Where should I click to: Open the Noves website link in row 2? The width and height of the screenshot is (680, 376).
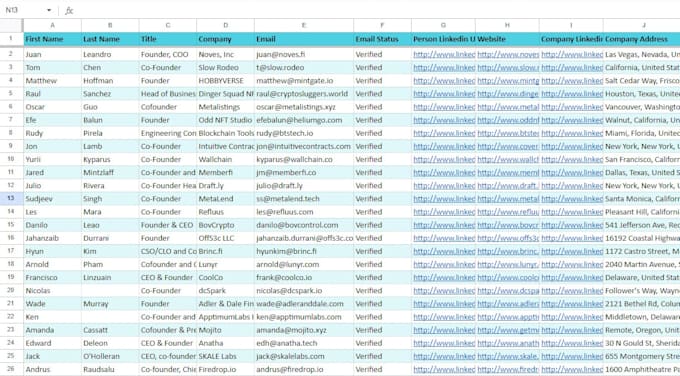pyautogui.click(x=508, y=55)
